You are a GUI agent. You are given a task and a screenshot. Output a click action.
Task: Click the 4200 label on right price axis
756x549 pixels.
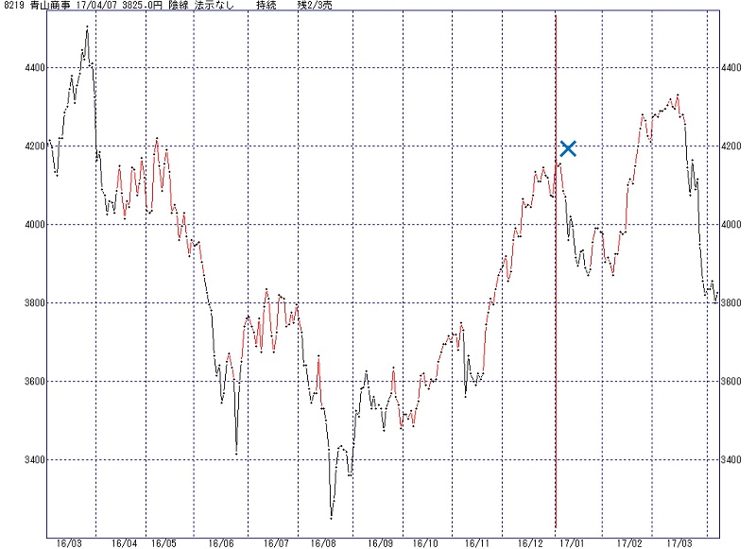pyautogui.click(x=733, y=146)
